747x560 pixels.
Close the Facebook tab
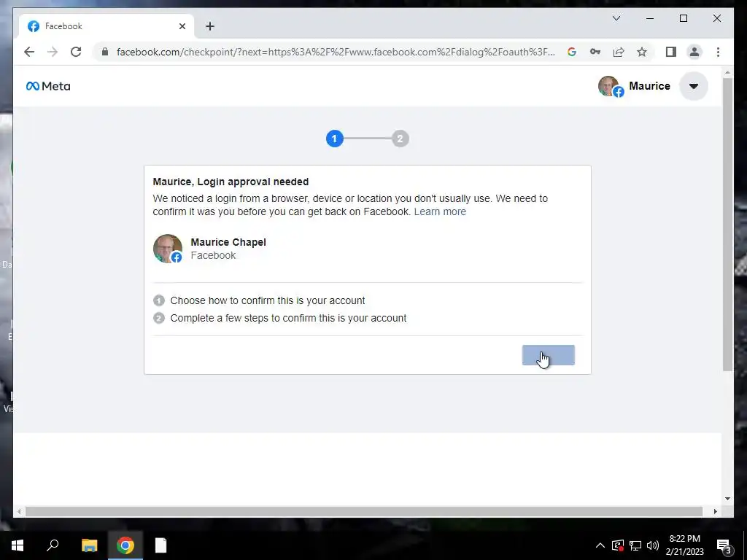[182, 26]
